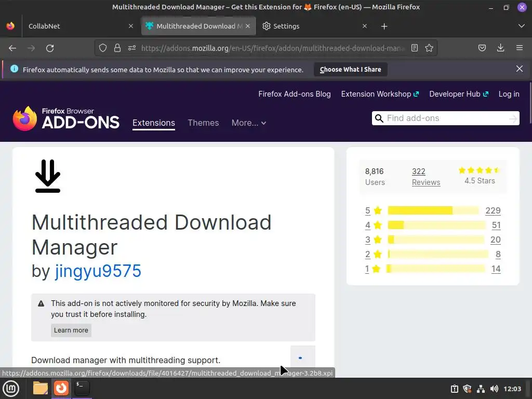This screenshot has height=399, width=532.
Task: Switch to Firefox in the taskbar
Action: pyautogui.click(x=61, y=388)
